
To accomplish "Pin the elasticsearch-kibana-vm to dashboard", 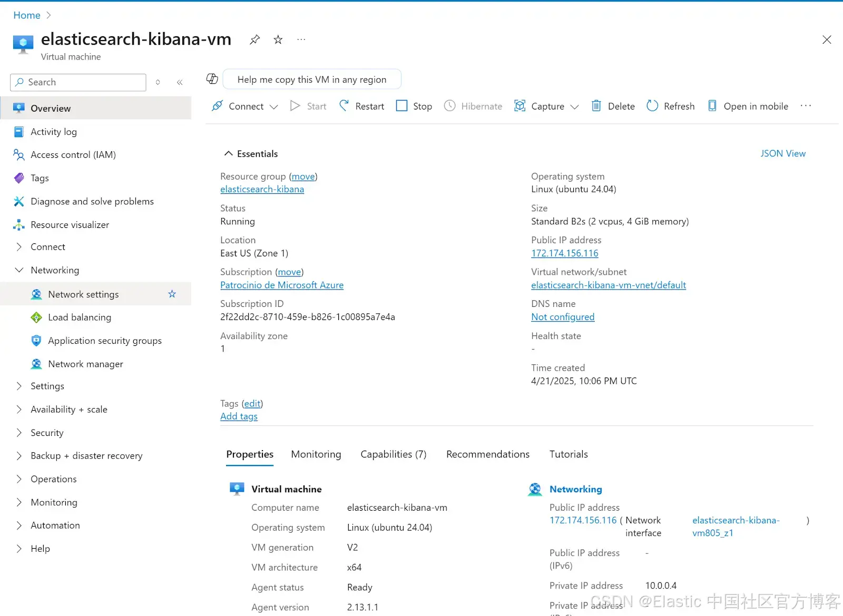I will click(x=254, y=39).
